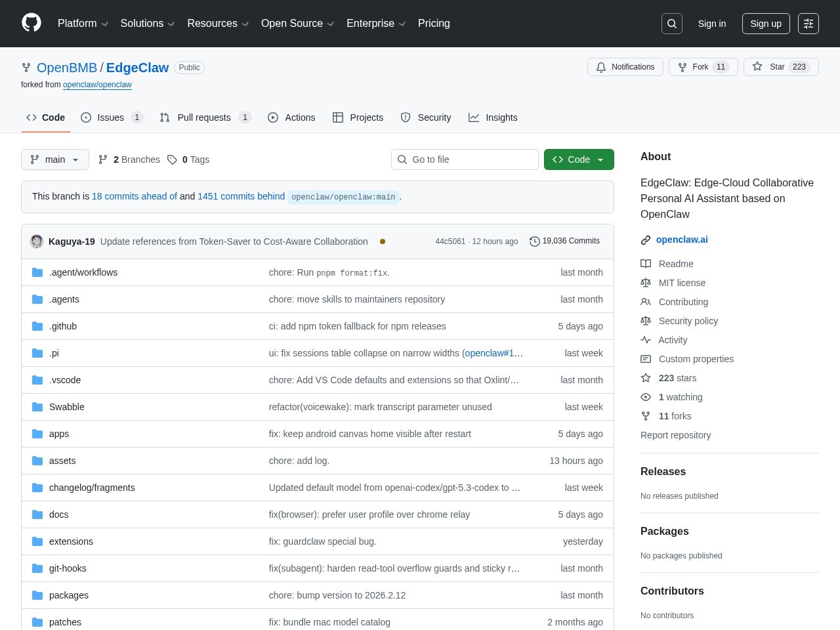Image resolution: width=840 pixels, height=630 pixels.
Task: Star the EdgeClaw repository
Action: [780, 67]
